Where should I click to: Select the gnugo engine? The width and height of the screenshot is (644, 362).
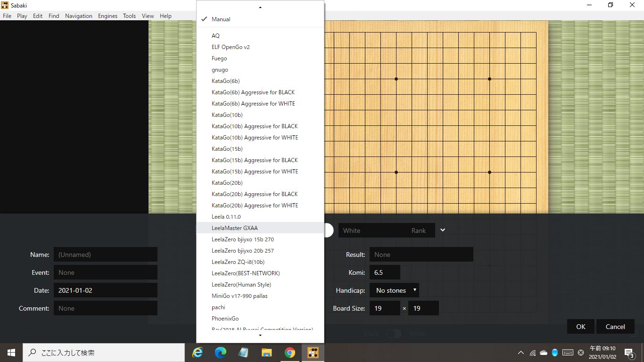click(260, 70)
